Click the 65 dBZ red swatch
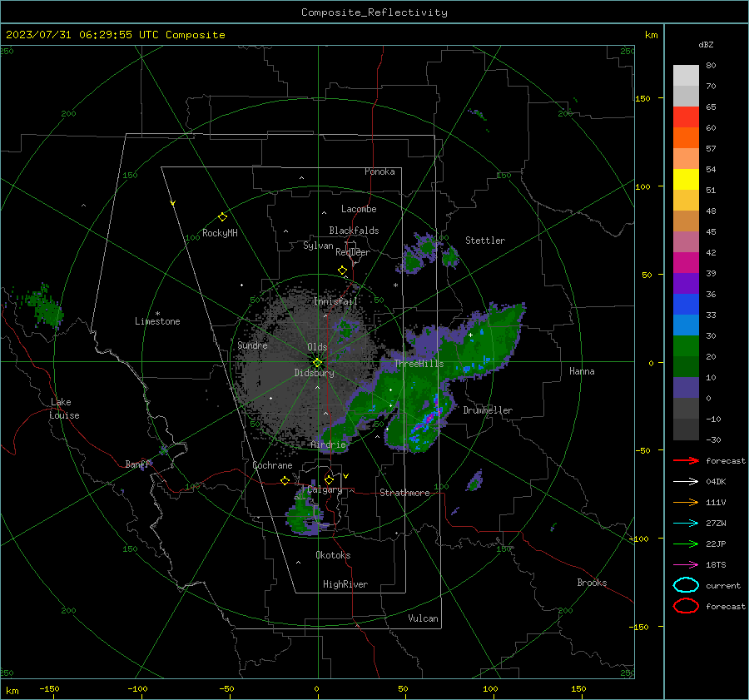This screenshot has width=749, height=700. 686,117
